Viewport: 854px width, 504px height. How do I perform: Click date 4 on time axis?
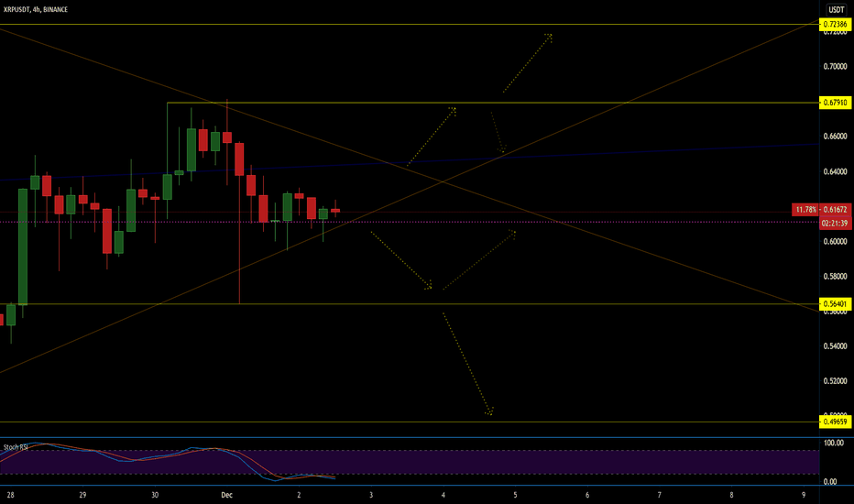click(443, 495)
